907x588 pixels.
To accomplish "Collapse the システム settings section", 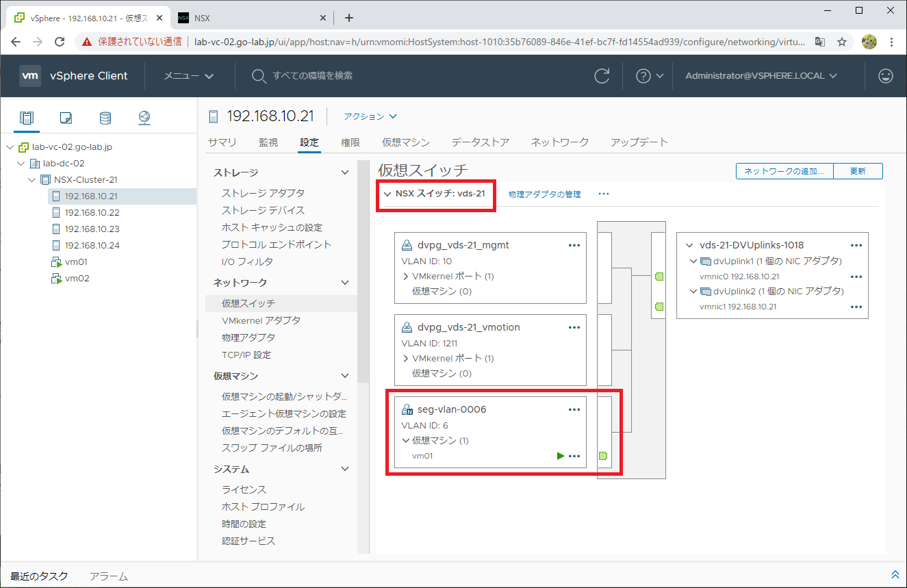I will pos(345,469).
